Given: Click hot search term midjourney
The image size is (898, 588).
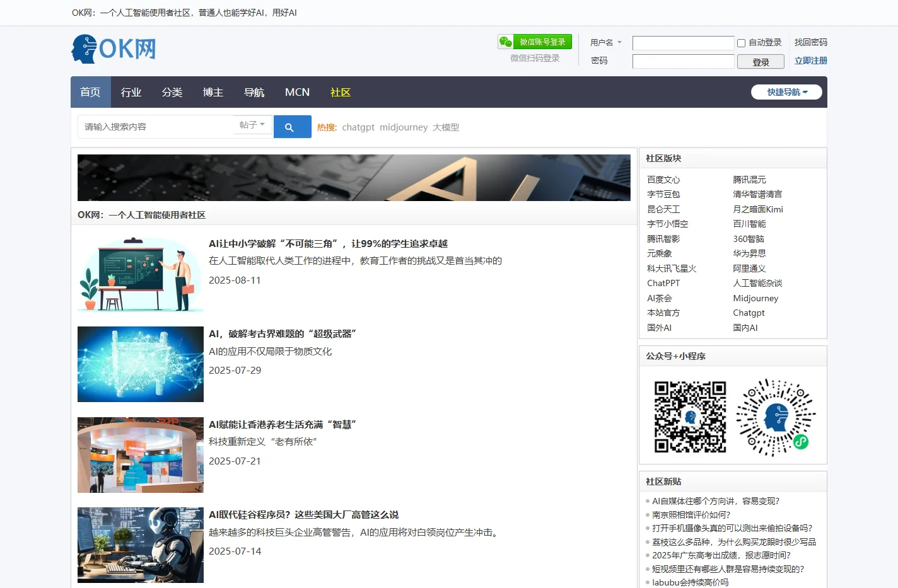Looking at the screenshot, I should pos(404,127).
